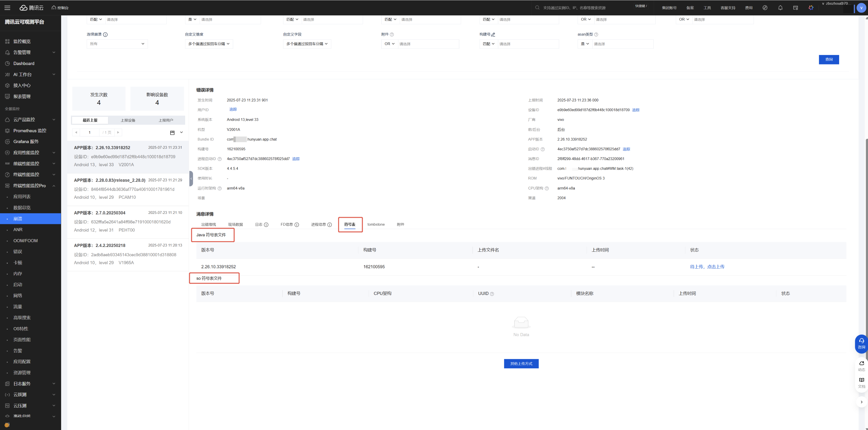The width and height of the screenshot is (868, 430).
Task: Click the 待上传，点击上传 link
Action: [x=707, y=267]
